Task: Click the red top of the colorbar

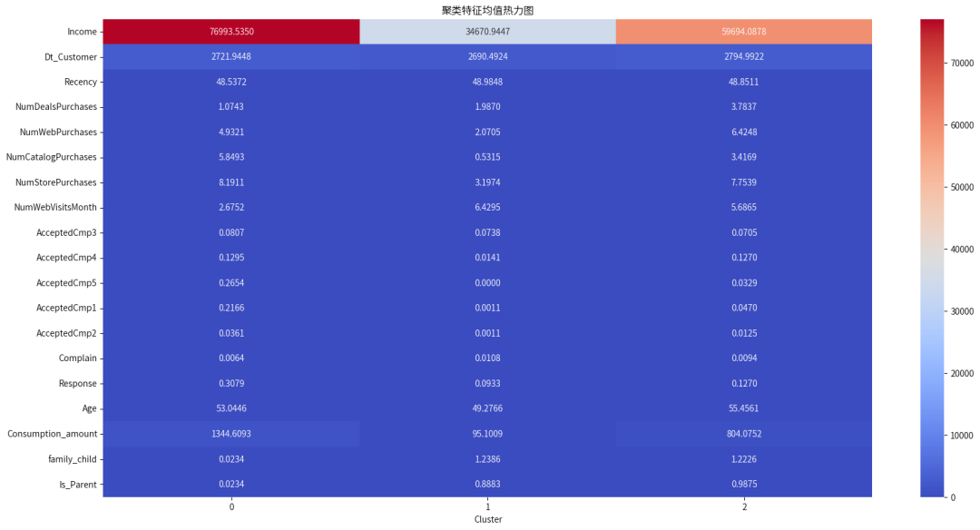Action: click(932, 25)
